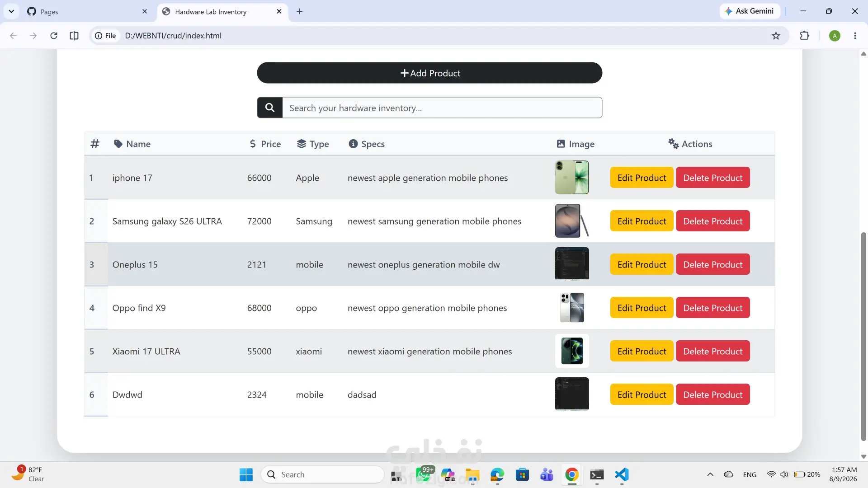Edit the iphone 17 product
The height and width of the screenshot is (488, 868).
642,178
